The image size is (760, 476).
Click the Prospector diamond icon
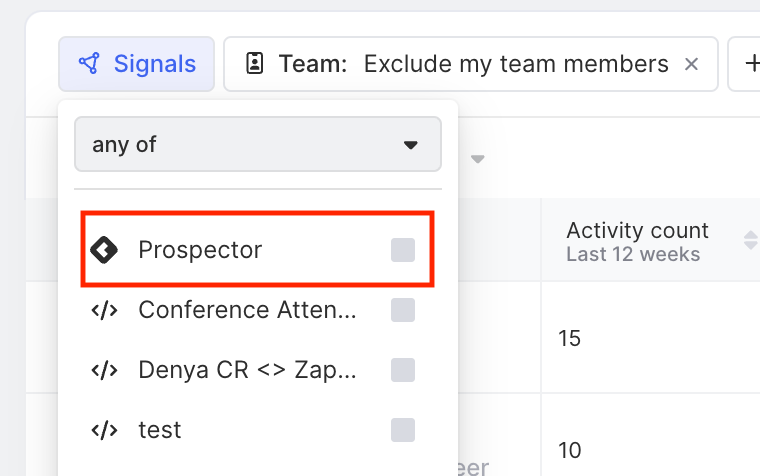(x=104, y=250)
